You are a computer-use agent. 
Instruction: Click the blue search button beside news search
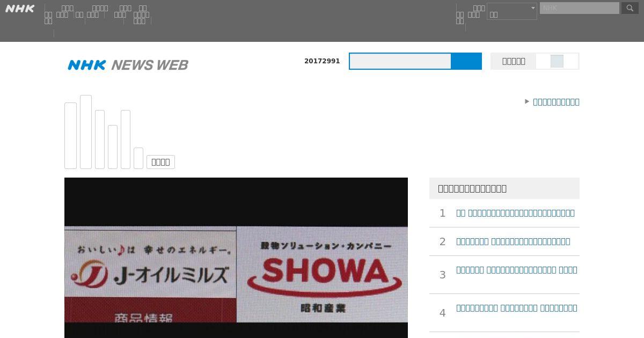[466, 61]
